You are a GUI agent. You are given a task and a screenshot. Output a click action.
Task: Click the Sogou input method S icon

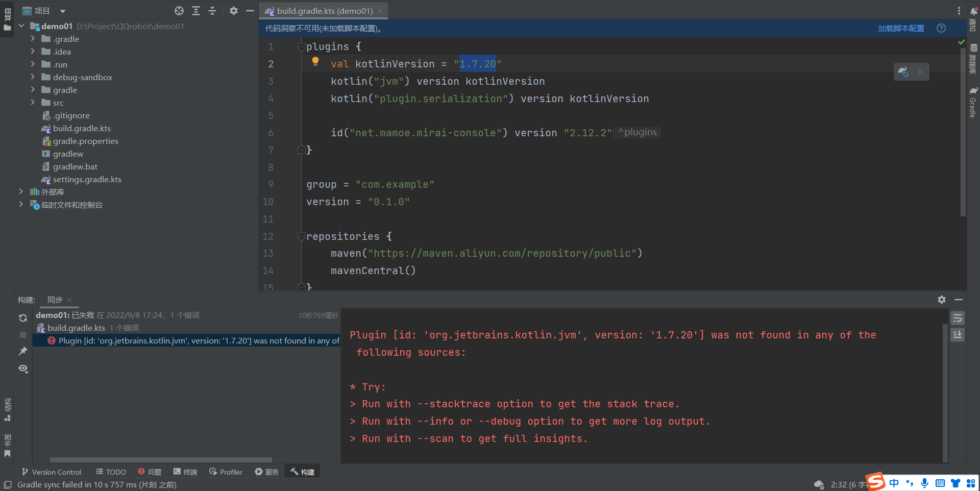876,482
